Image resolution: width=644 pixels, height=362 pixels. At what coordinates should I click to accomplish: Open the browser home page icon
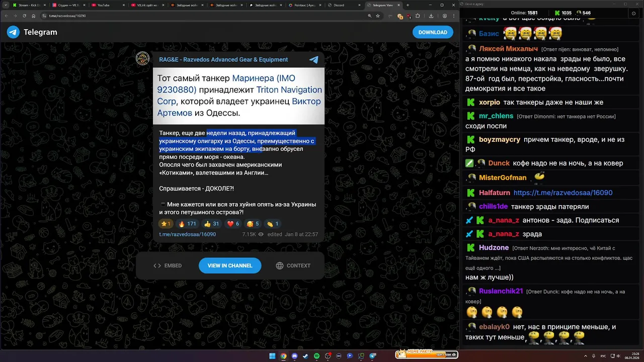pos(33,16)
